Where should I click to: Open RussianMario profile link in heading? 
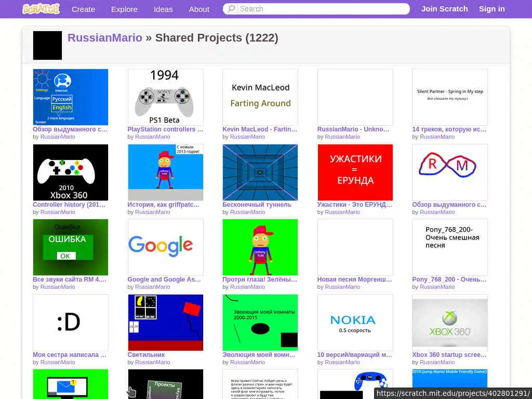click(105, 37)
